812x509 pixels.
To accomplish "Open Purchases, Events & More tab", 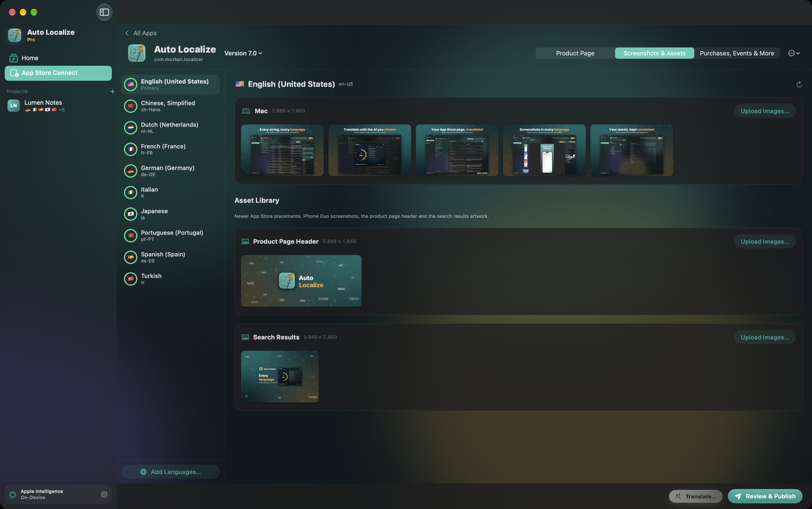I will coord(737,53).
